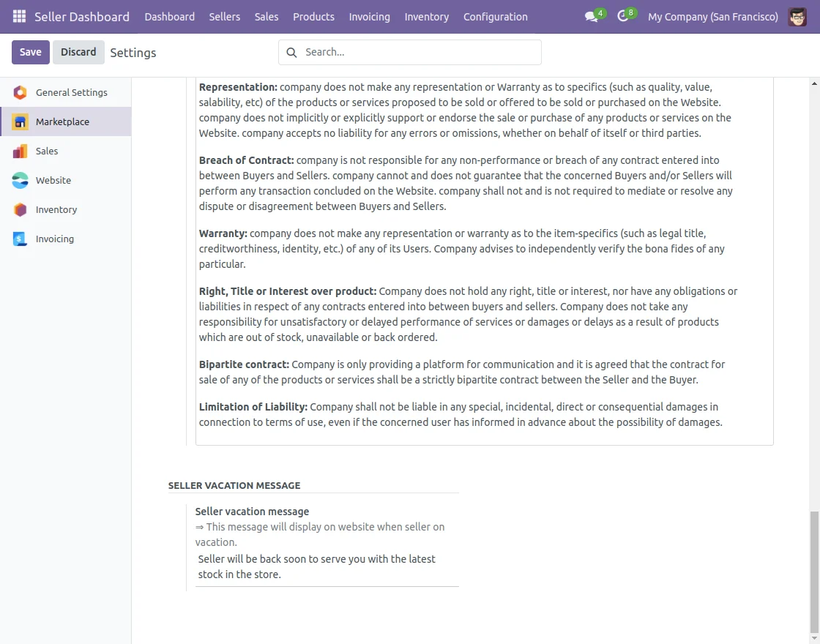Open the Products menu
Viewport: 820px width, 644px height.
pyautogui.click(x=313, y=16)
